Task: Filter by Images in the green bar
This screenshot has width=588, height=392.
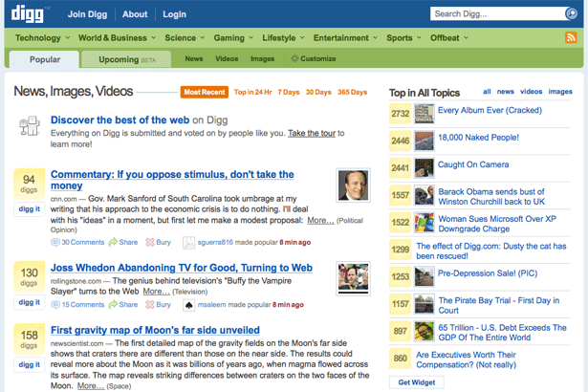Action: 263,58
